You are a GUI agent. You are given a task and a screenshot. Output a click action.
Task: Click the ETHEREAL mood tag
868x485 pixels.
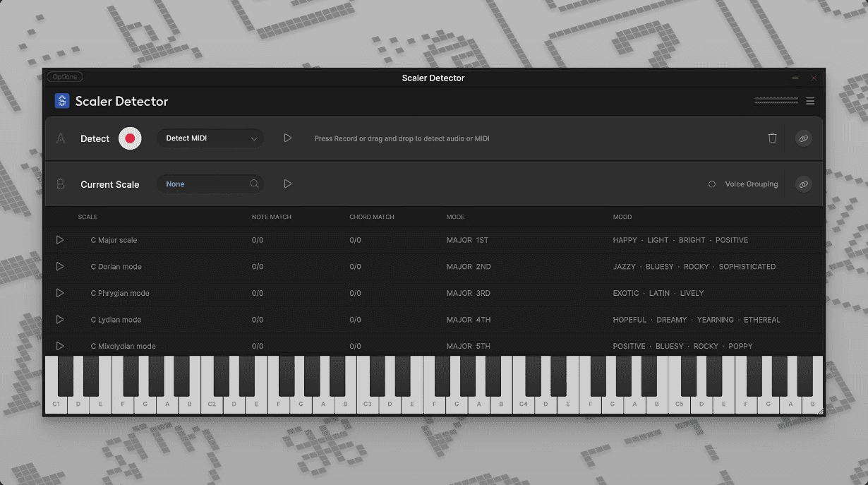(762, 320)
